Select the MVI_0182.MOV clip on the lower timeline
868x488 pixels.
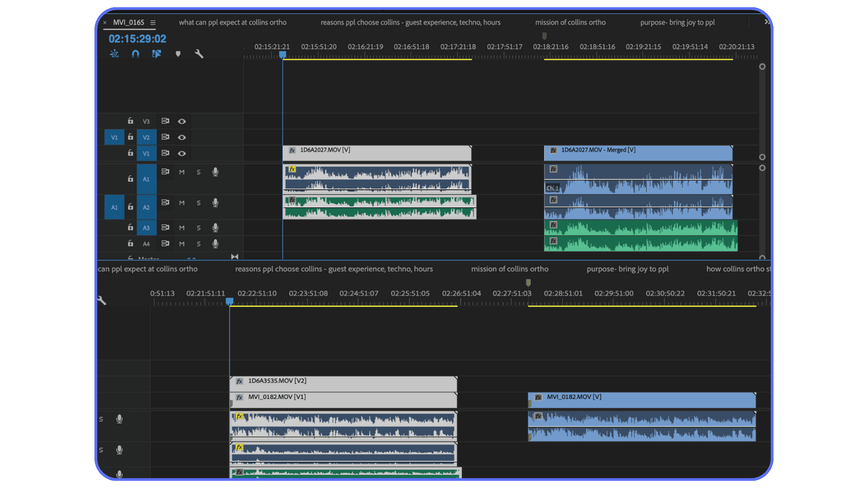pyautogui.click(x=641, y=400)
